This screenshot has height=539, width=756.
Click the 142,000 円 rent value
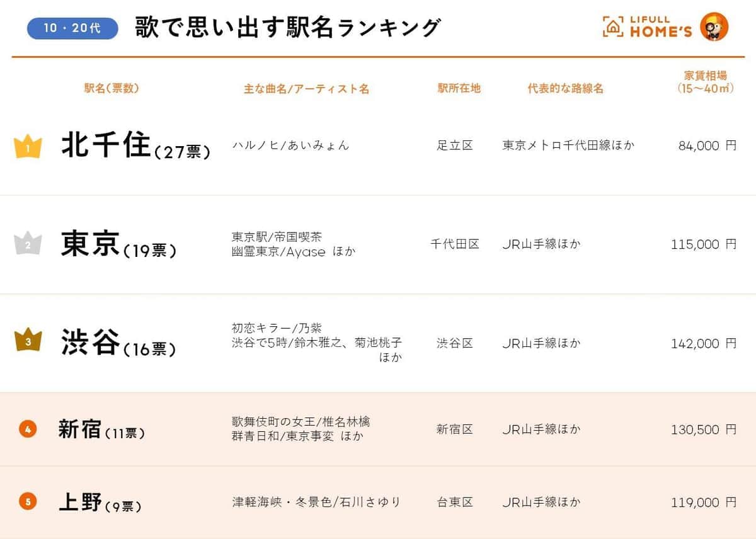click(703, 344)
